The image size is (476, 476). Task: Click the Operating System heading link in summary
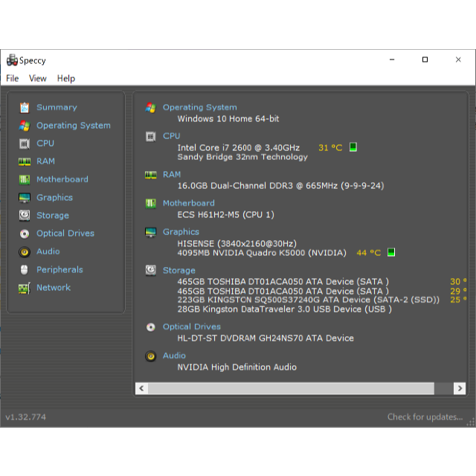pos(200,107)
